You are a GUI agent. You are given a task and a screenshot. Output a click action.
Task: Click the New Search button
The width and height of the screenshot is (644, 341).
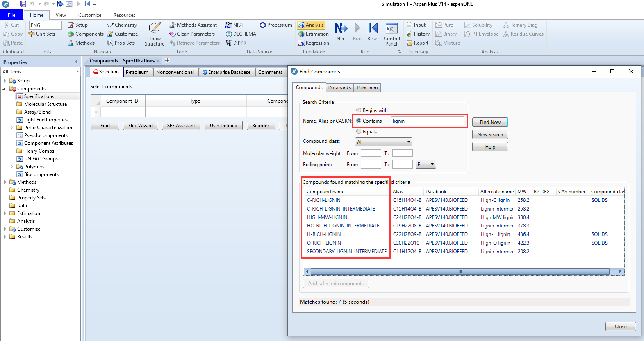tap(490, 134)
